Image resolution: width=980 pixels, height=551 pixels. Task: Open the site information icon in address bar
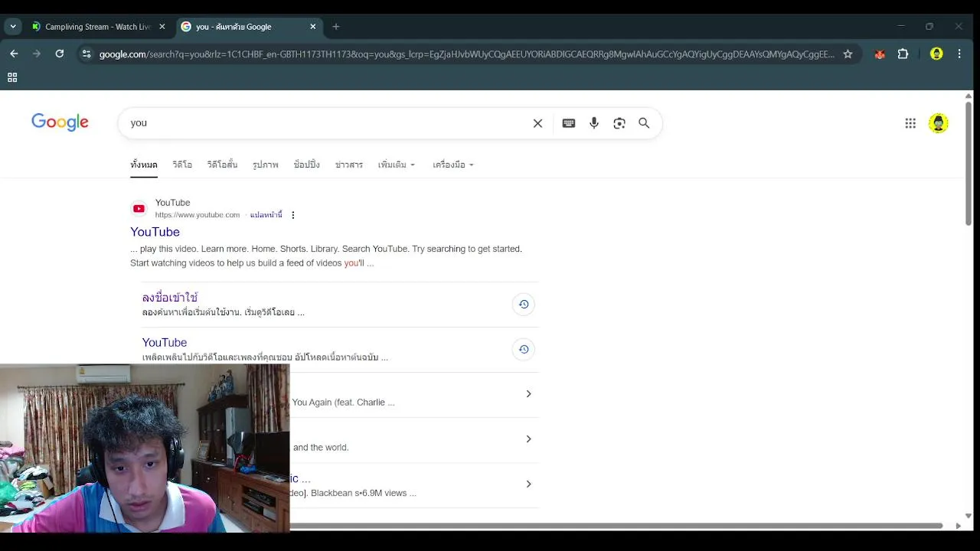pyautogui.click(x=86, y=54)
